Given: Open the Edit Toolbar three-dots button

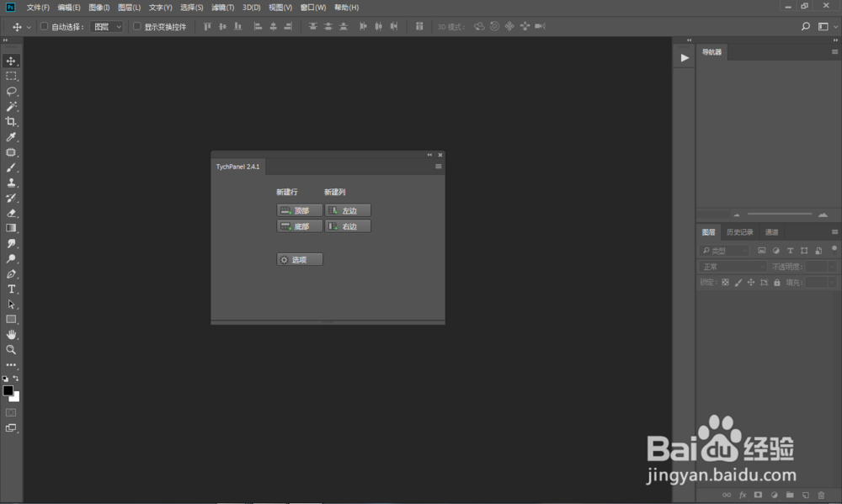Looking at the screenshot, I should click(11, 365).
